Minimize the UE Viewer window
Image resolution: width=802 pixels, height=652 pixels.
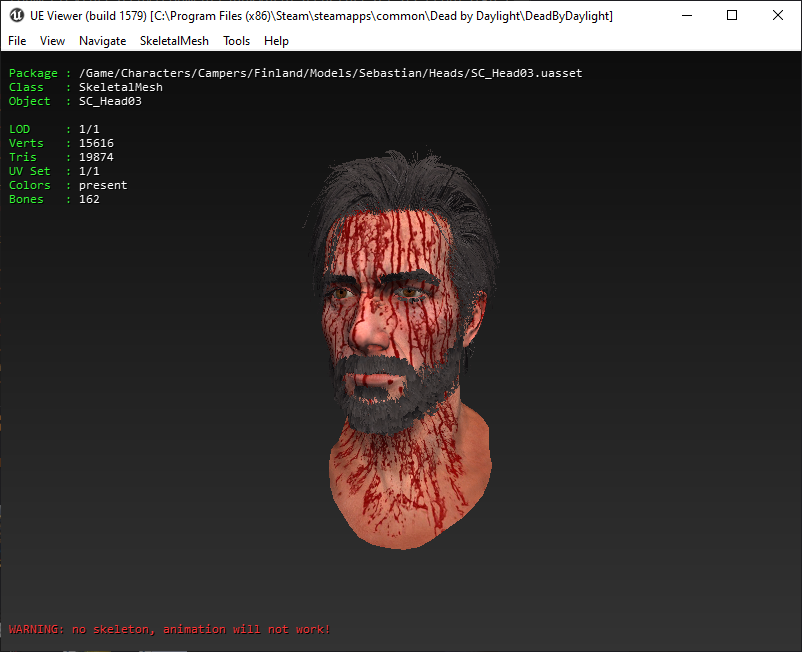point(687,15)
